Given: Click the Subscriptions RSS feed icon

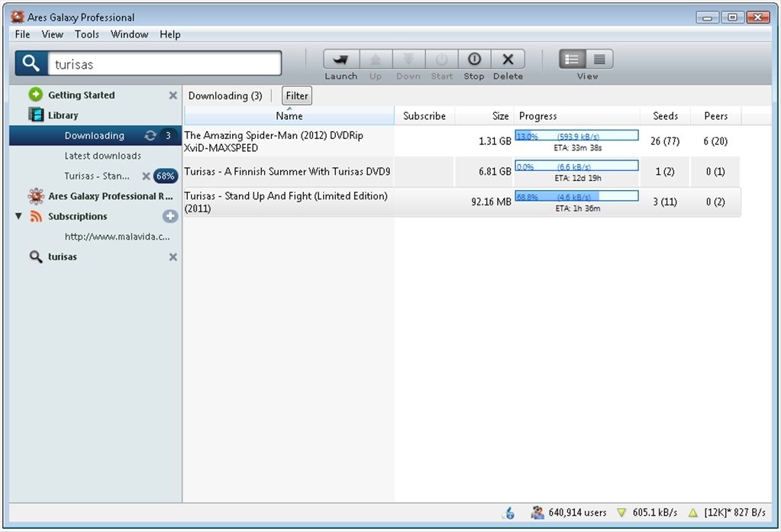Looking at the screenshot, I should (x=36, y=216).
